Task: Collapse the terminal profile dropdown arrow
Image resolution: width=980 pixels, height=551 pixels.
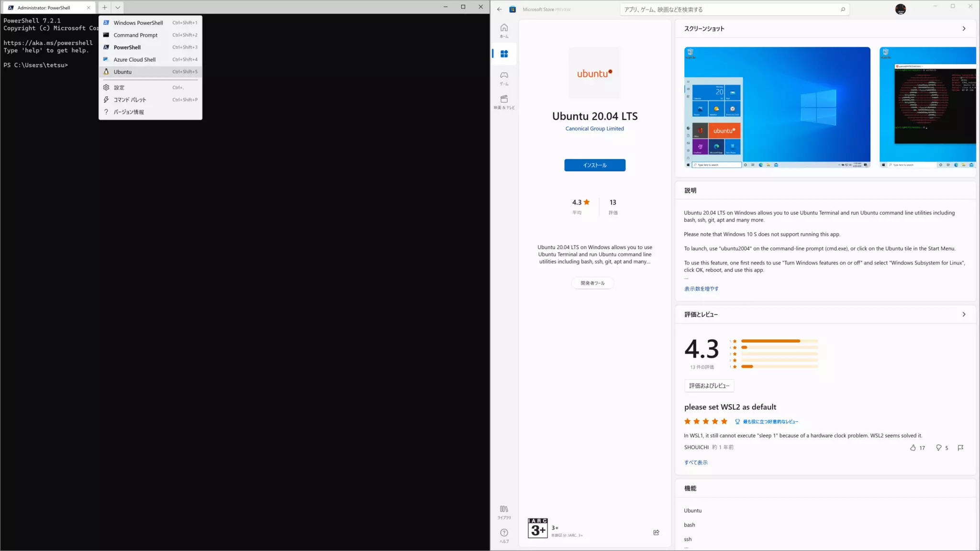Action: click(118, 7)
